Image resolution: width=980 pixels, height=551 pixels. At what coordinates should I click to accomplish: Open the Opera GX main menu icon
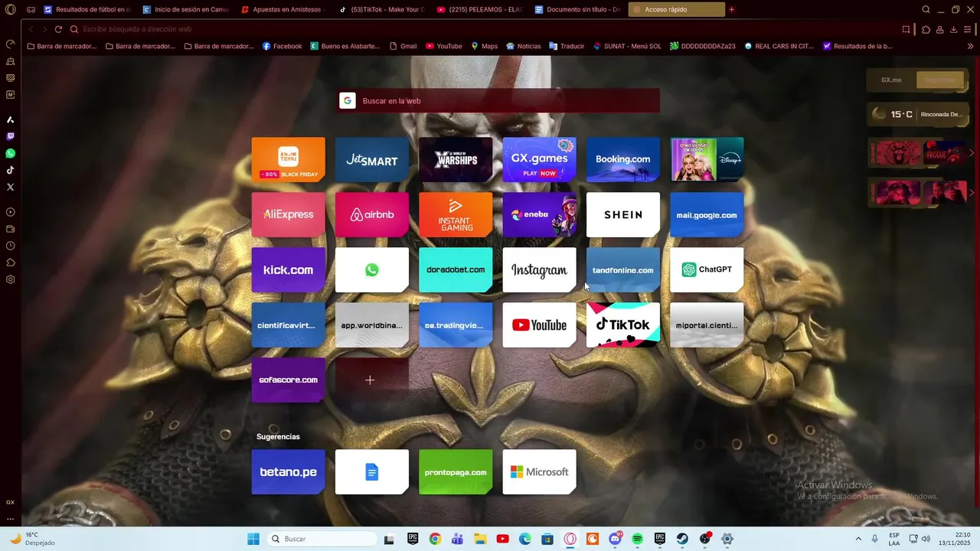[10, 10]
